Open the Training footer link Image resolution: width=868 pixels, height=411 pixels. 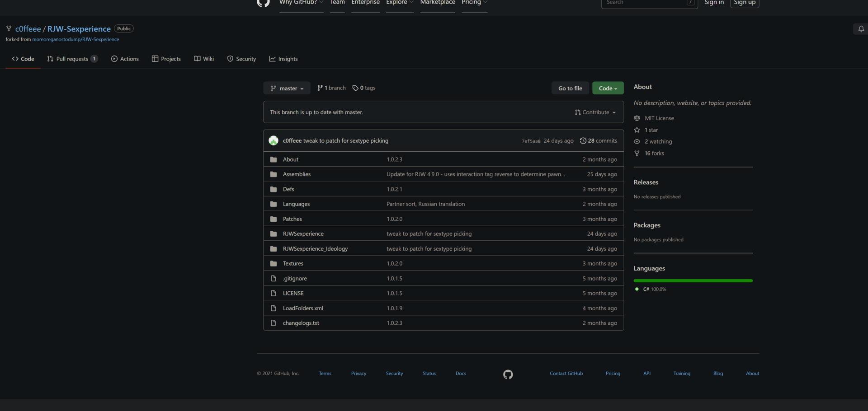pos(682,374)
